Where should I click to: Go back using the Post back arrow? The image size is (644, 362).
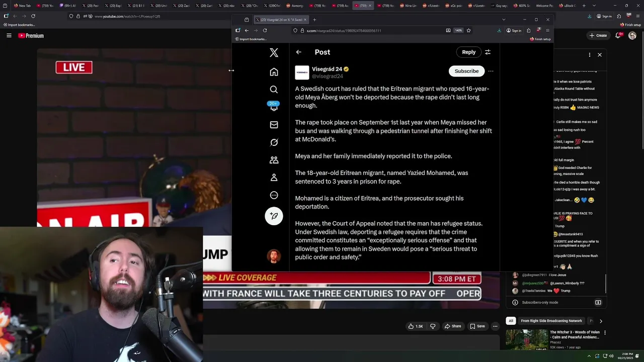298,52
